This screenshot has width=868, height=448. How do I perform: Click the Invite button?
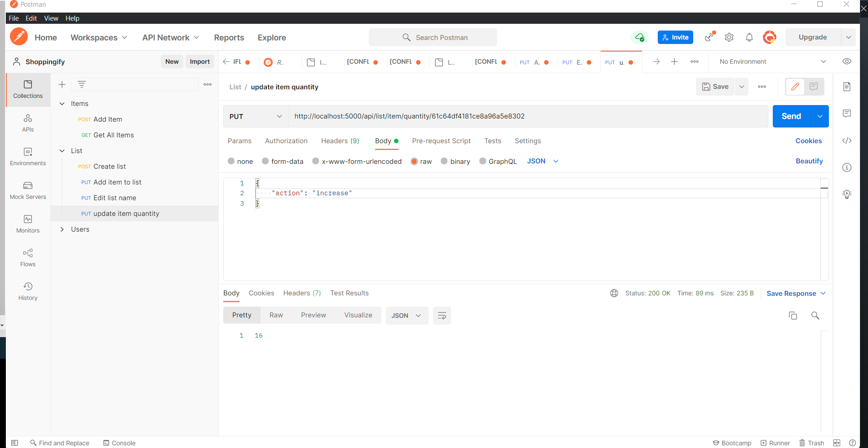click(675, 37)
